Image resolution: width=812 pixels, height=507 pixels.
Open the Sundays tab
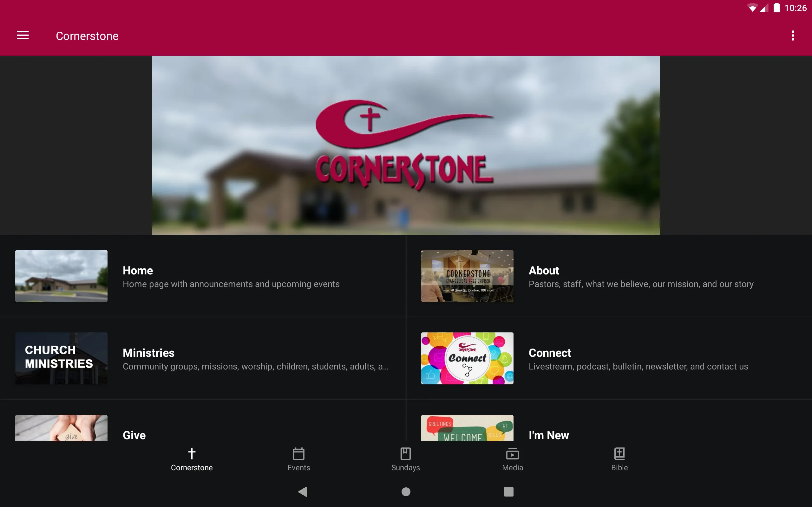[406, 459]
